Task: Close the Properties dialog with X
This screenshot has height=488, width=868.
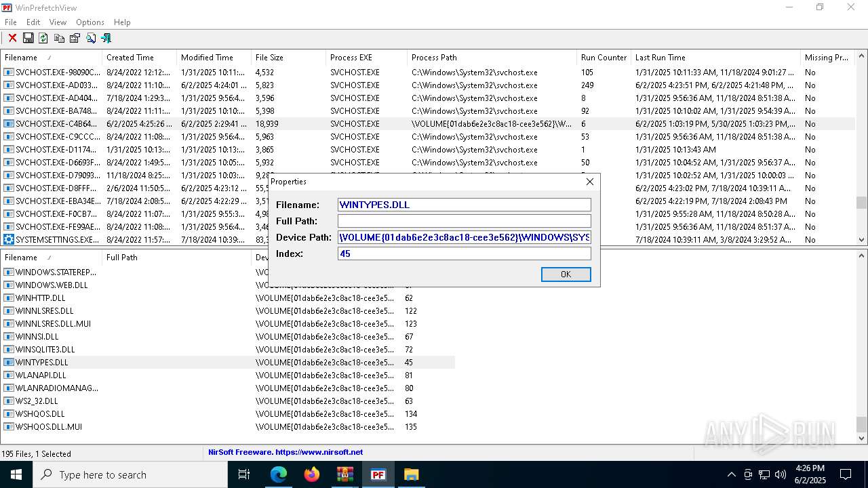Action: click(x=589, y=182)
